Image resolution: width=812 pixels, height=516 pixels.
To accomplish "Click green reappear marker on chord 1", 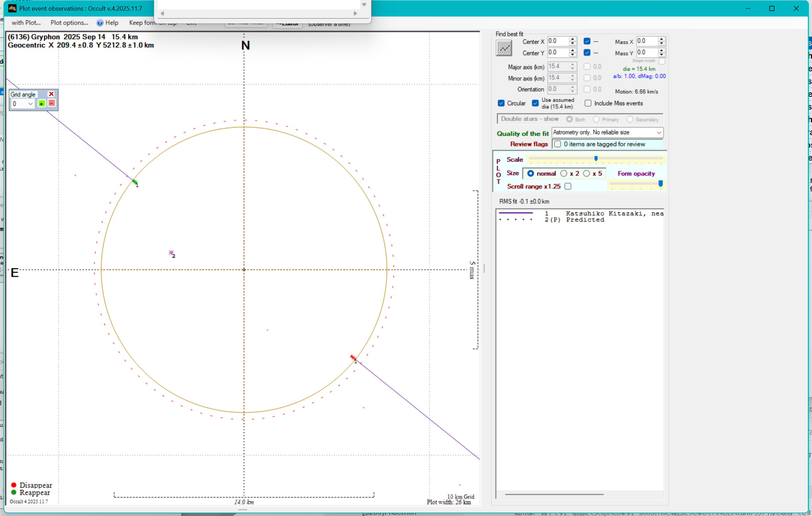I will click(134, 182).
